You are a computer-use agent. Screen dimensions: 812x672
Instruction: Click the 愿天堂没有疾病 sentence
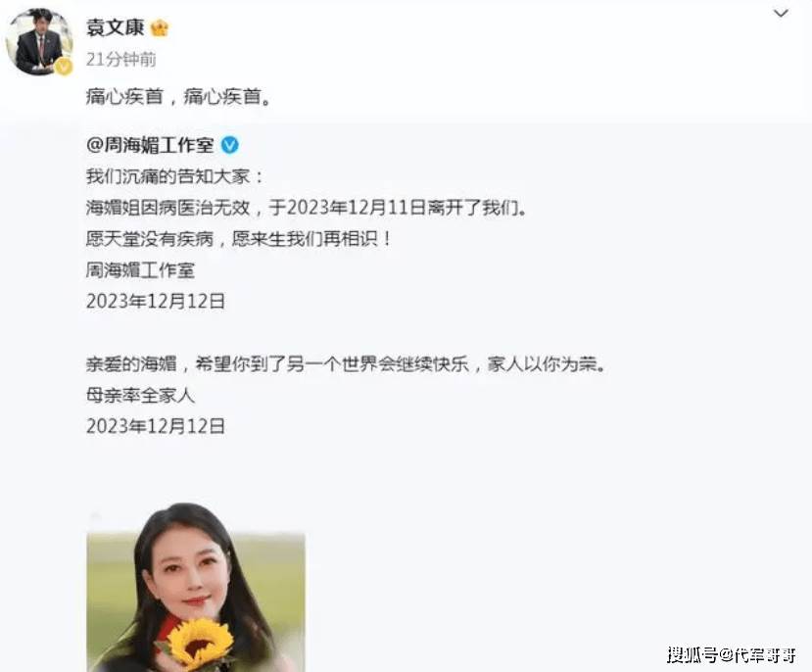[x=238, y=239]
